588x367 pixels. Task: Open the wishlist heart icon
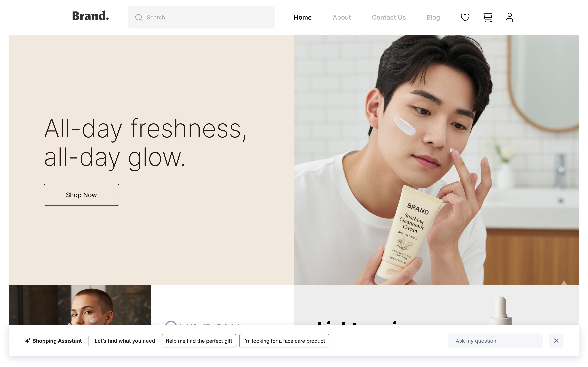click(x=465, y=17)
